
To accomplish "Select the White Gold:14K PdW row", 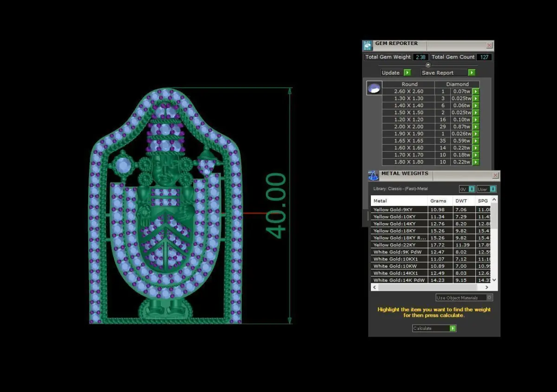I will click(x=431, y=280).
